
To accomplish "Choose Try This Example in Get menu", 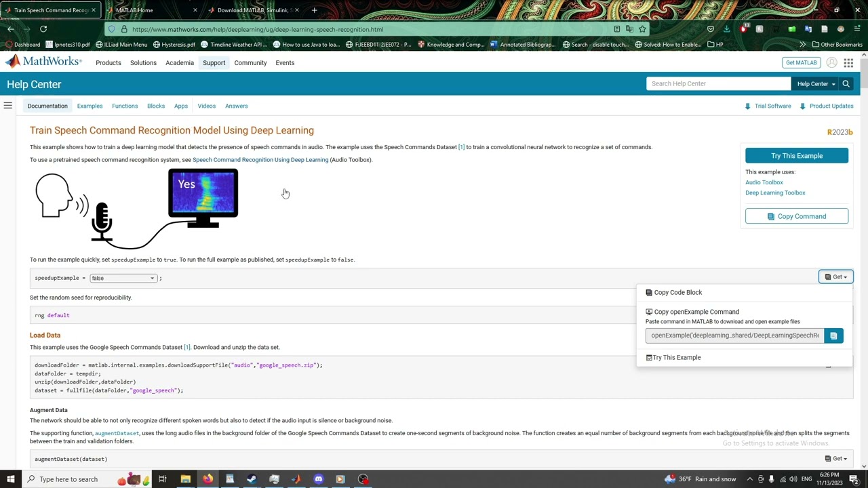I will (673, 357).
